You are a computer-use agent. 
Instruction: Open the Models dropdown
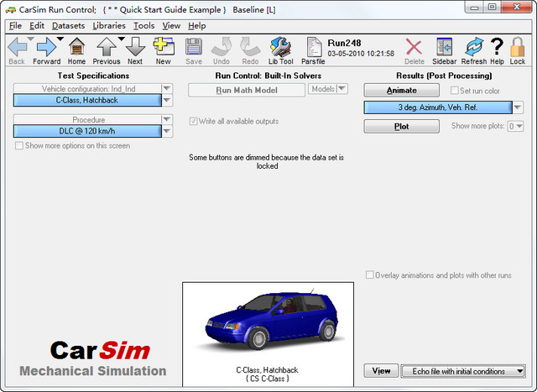point(328,89)
